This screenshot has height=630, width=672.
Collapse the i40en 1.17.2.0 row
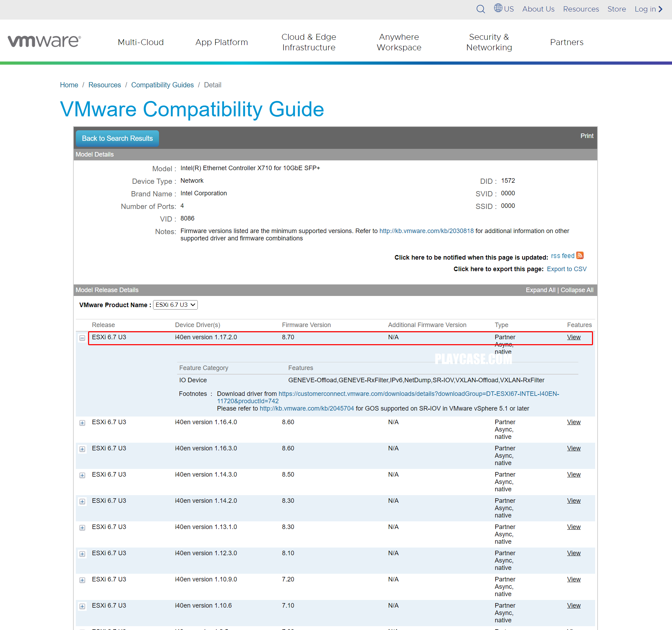pos(82,338)
